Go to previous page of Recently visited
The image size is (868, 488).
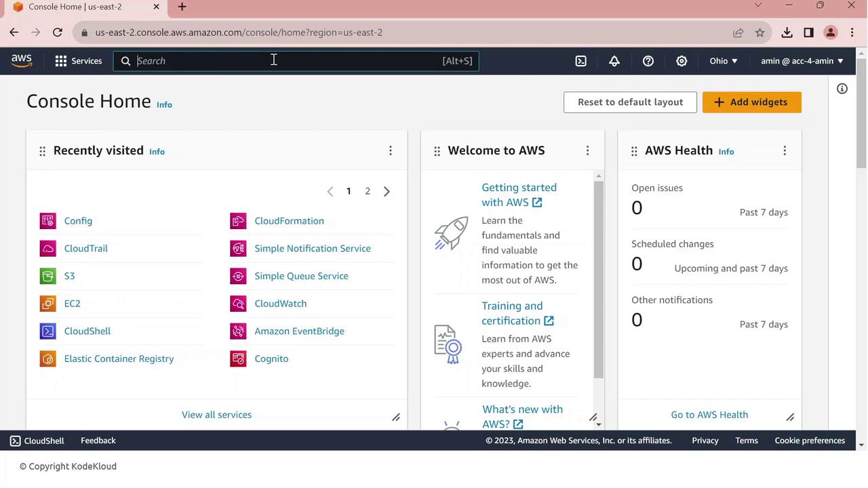[x=330, y=192]
